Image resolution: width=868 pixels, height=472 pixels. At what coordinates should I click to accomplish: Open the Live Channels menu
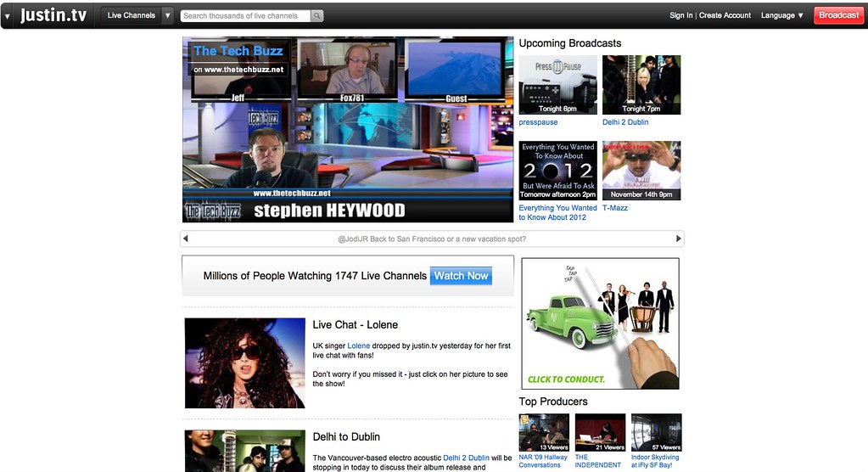pyautogui.click(x=132, y=15)
